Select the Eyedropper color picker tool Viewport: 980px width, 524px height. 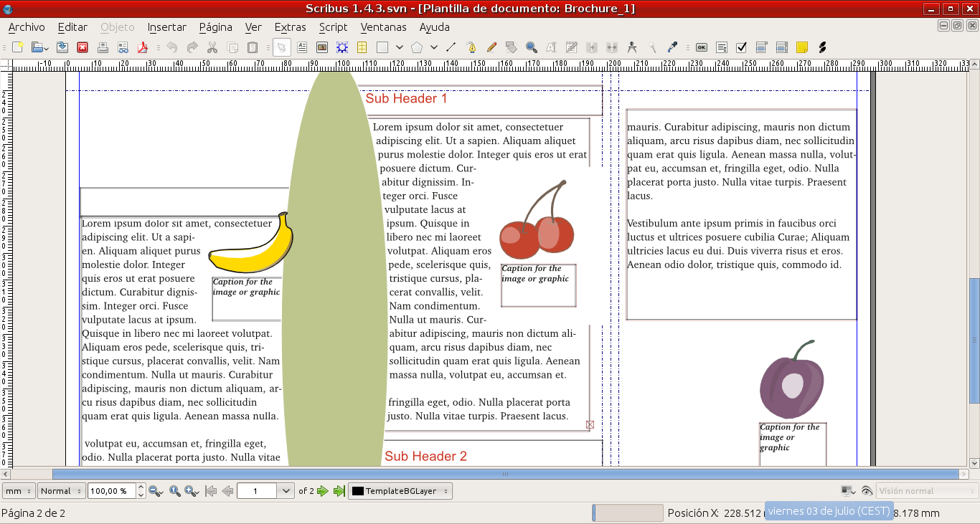[x=671, y=47]
